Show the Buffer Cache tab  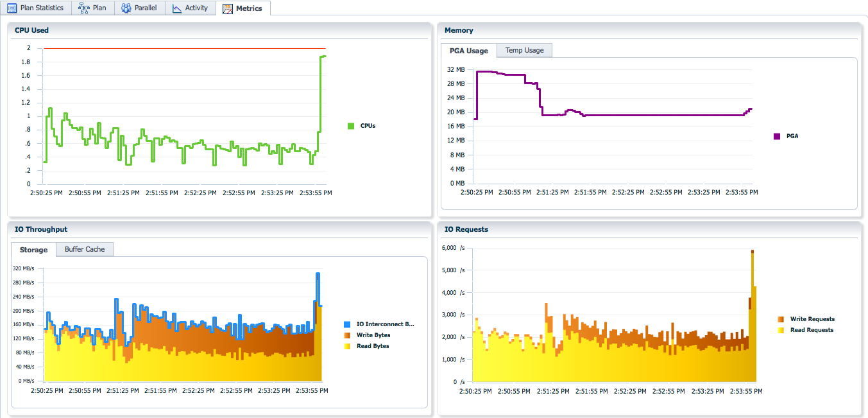tap(85, 249)
